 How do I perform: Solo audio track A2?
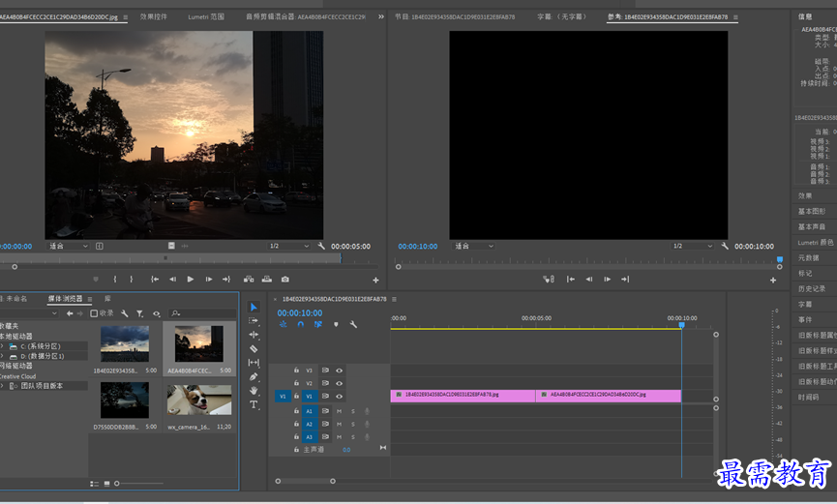tap(353, 424)
